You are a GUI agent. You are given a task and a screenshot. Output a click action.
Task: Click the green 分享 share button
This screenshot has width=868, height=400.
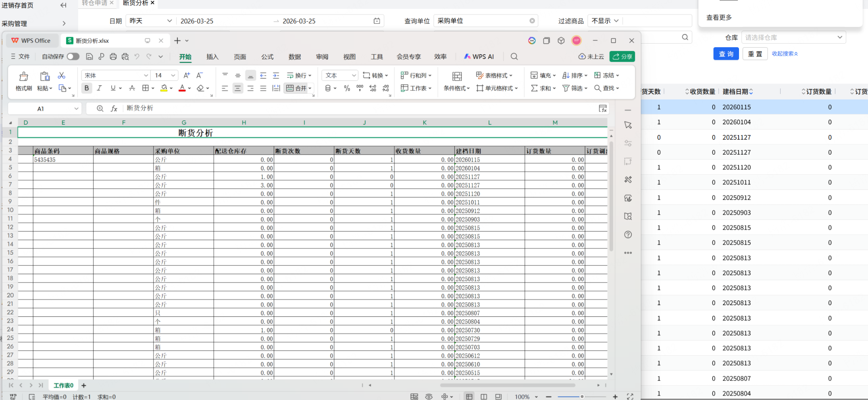coord(622,57)
